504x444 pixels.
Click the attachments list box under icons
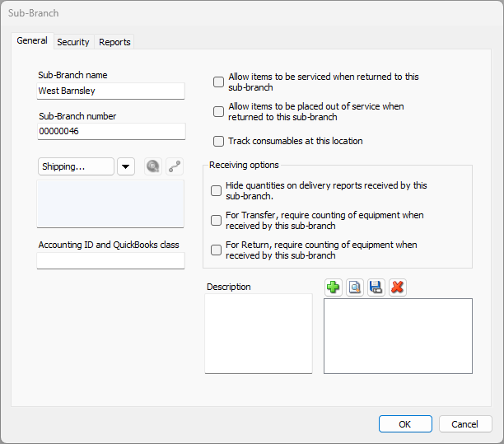click(398, 336)
